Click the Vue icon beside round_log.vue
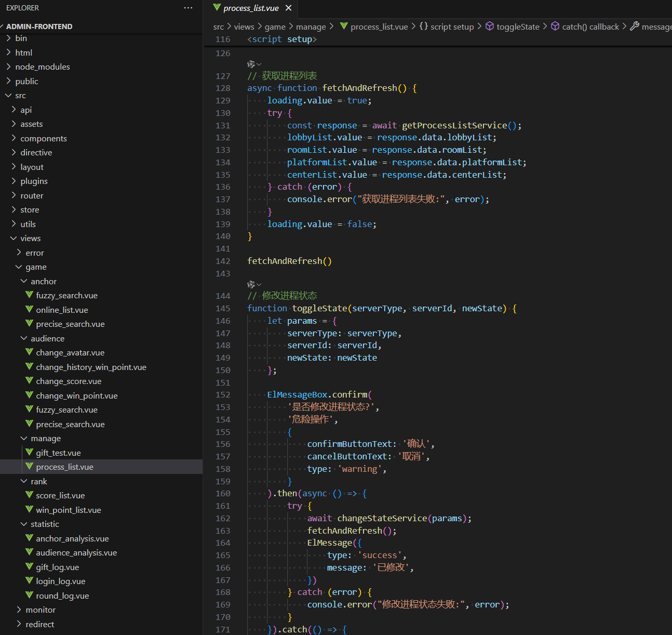672x635 pixels. coord(30,596)
